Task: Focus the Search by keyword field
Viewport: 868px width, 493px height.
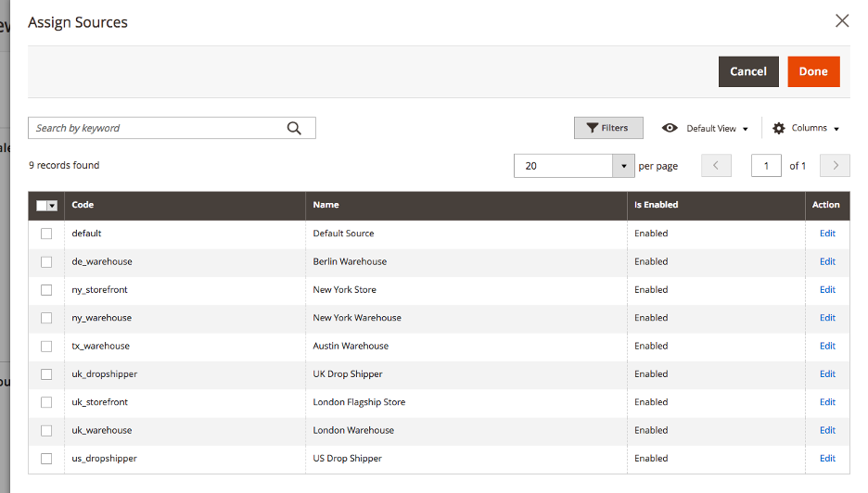Action: pyautogui.click(x=158, y=128)
